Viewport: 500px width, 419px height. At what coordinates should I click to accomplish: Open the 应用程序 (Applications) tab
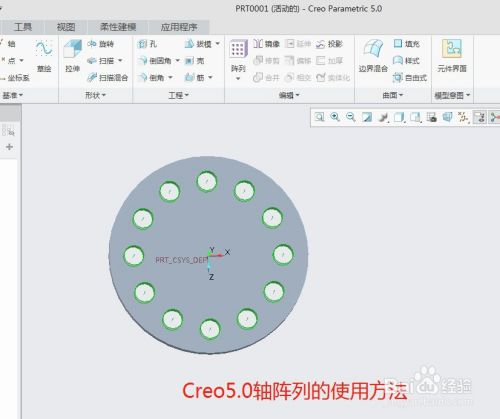pyautogui.click(x=179, y=27)
